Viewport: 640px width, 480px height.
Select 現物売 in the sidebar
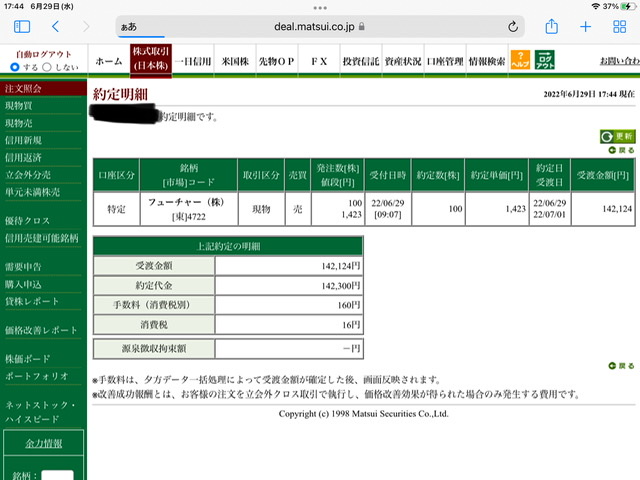coord(19,123)
